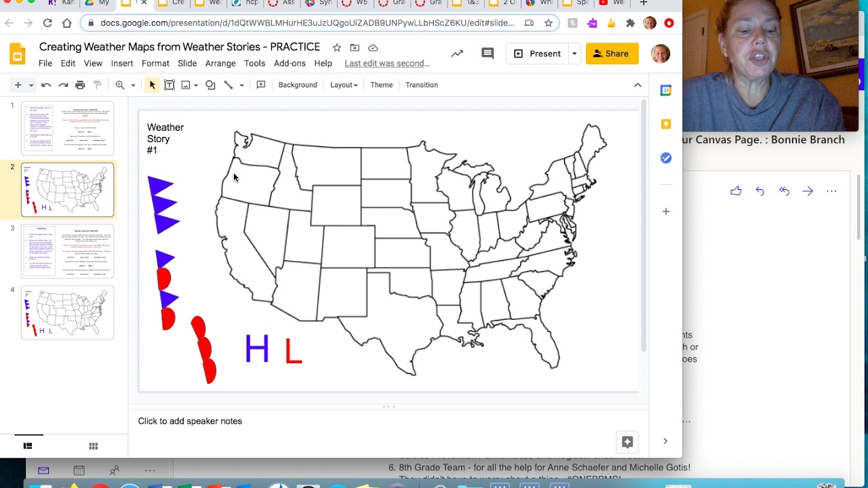Click the Theme button
868x488 pixels.
click(x=381, y=85)
